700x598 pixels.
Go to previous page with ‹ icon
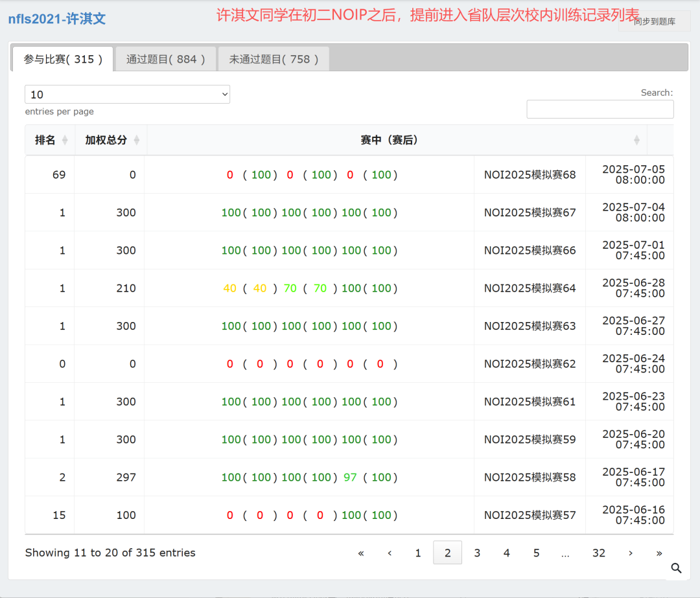click(390, 553)
